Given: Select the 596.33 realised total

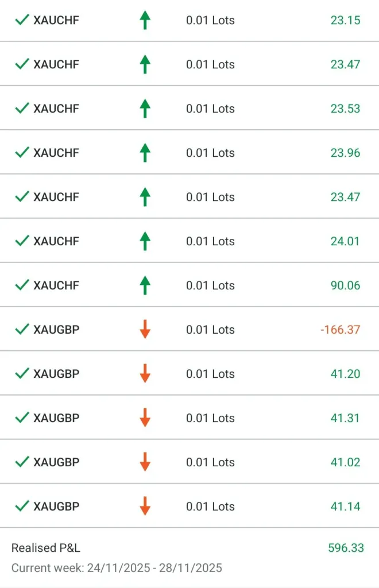Looking at the screenshot, I should (x=346, y=548).
